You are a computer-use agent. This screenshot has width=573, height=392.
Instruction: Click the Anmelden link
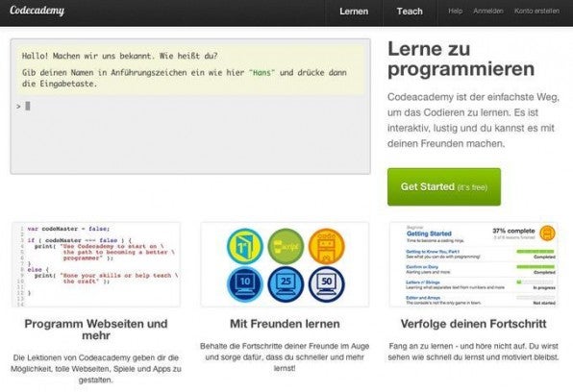click(x=488, y=11)
